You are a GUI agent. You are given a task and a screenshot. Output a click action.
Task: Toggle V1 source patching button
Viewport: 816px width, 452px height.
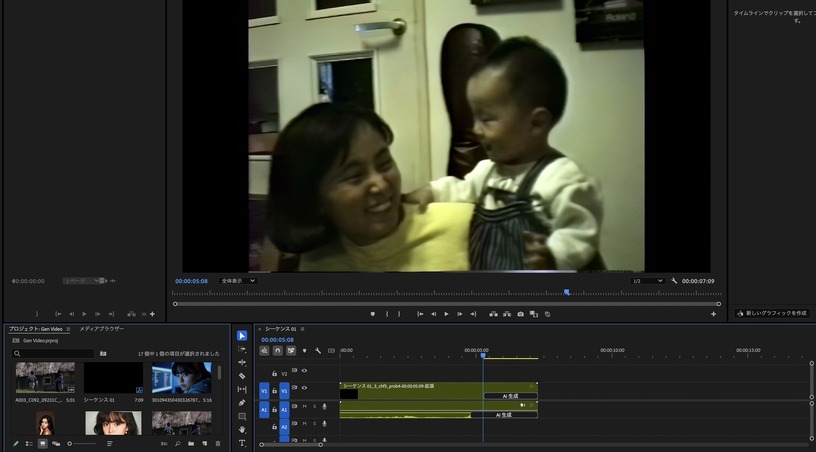click(x=264, y=391)
